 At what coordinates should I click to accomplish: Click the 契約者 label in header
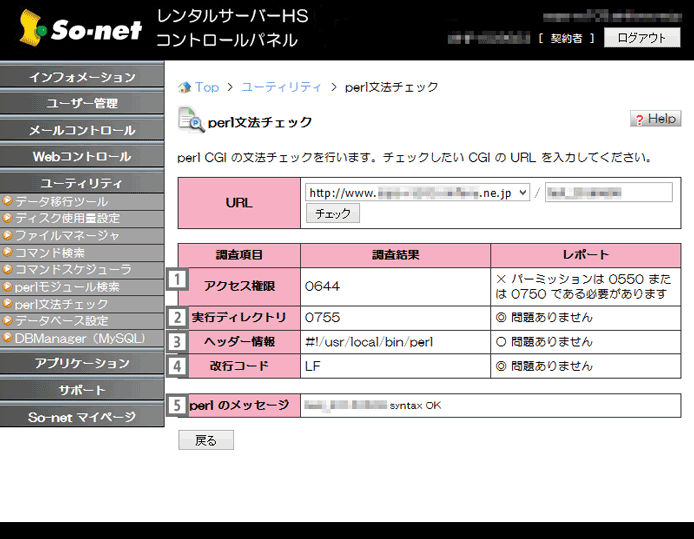coord(567,38)
